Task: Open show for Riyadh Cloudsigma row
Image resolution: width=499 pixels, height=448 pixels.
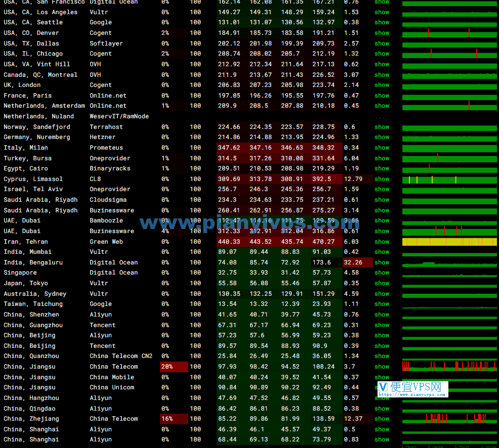Action: (x=382, y=200)
